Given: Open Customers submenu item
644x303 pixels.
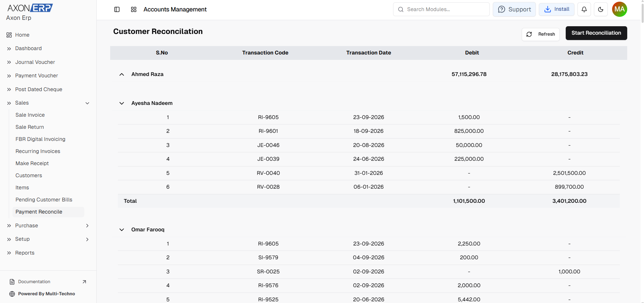Looking at the screenshot, I should (29, 176).
